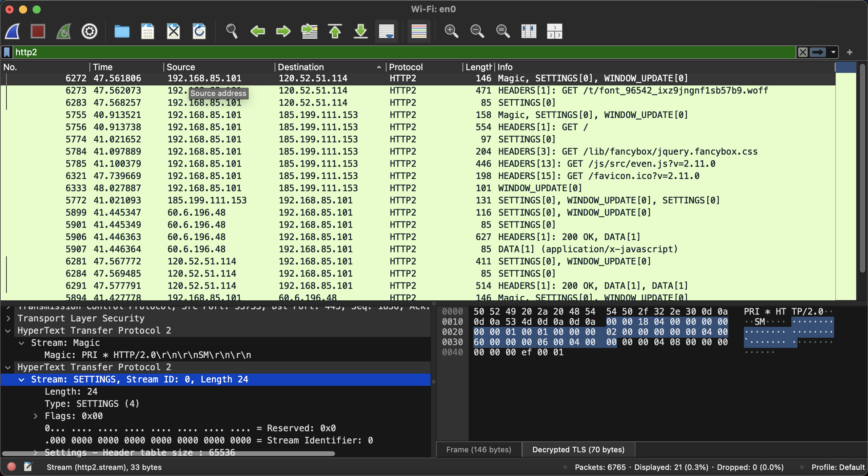
Task: Apply the display filter arrow button
Action: pyautogui.click(x=817, y=52)
